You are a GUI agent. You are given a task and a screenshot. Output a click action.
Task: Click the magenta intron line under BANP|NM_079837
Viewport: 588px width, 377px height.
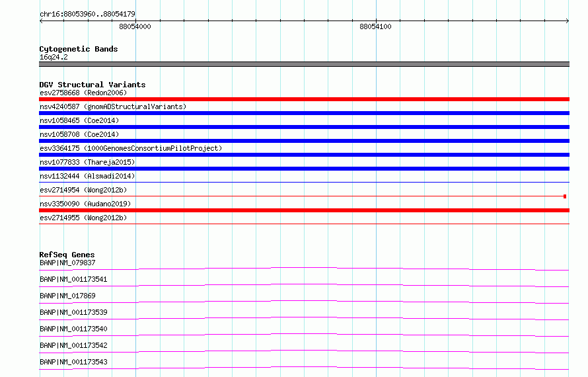304,269
